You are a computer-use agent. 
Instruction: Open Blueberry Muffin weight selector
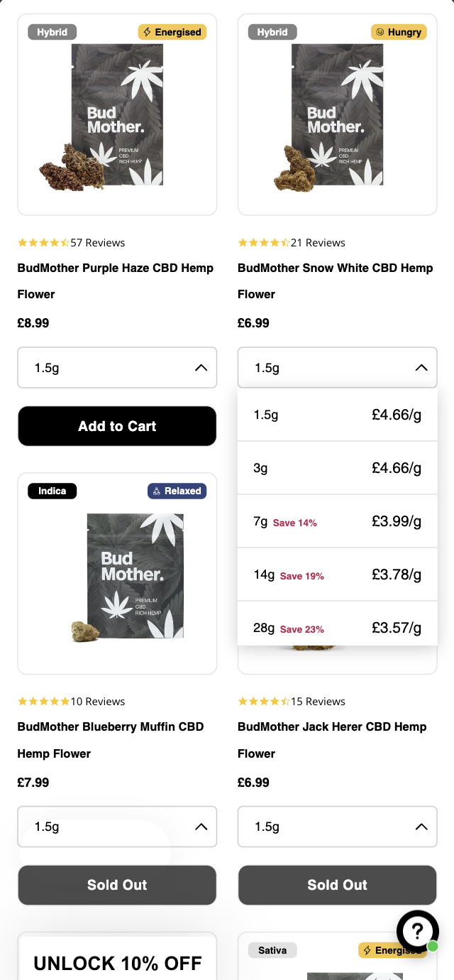click(x=117, y=827)
